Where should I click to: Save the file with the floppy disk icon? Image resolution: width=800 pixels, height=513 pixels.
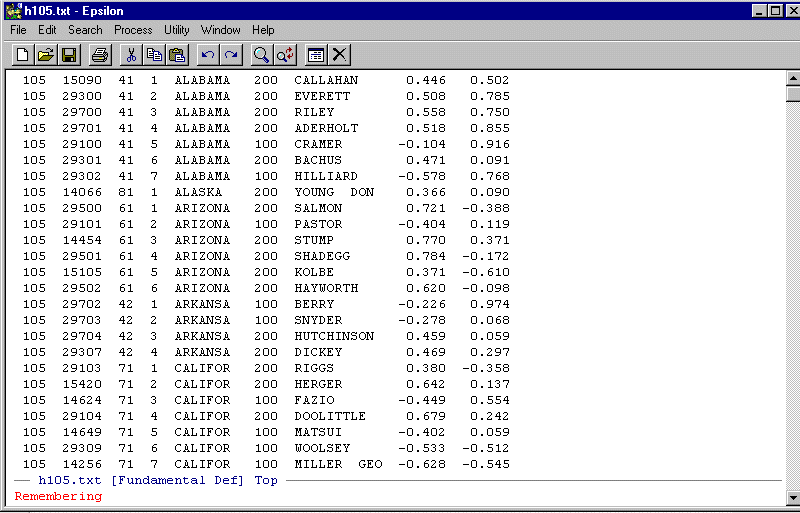coord(69,55)
